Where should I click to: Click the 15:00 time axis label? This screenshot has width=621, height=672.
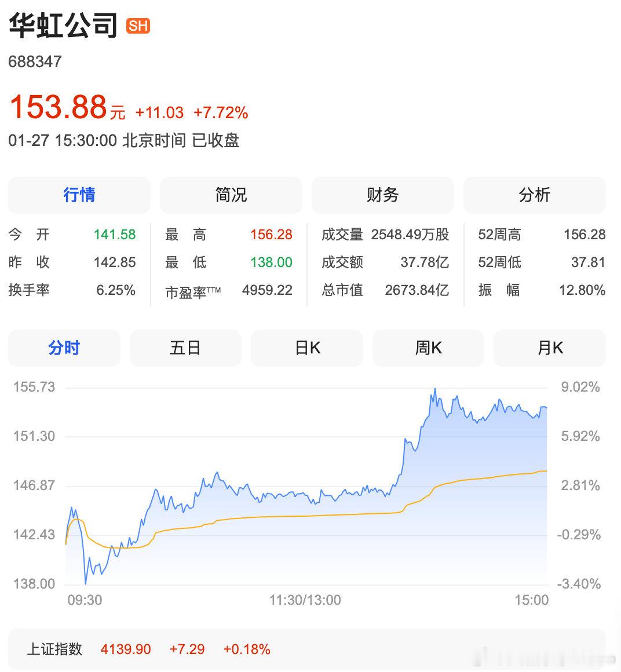[x=532, y=601]
